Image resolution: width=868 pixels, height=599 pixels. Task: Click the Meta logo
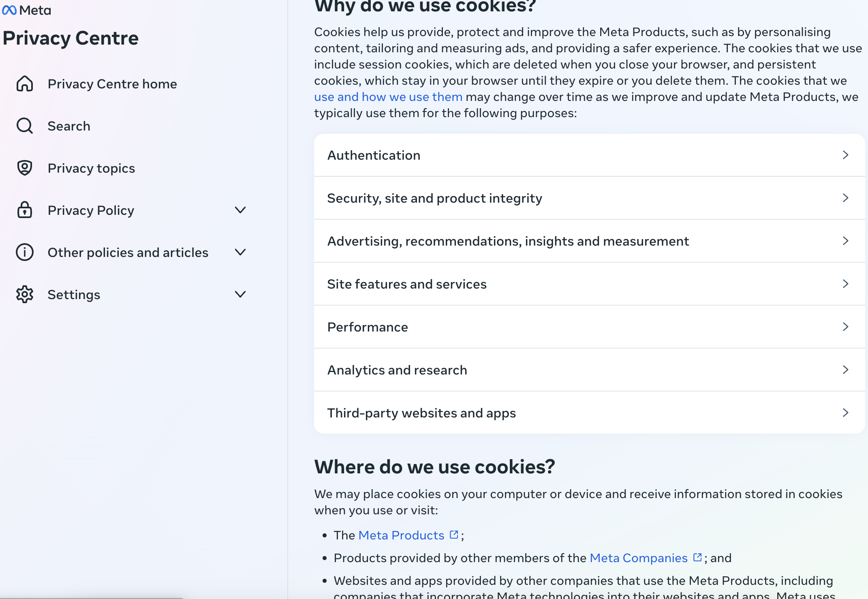[26, 9]
